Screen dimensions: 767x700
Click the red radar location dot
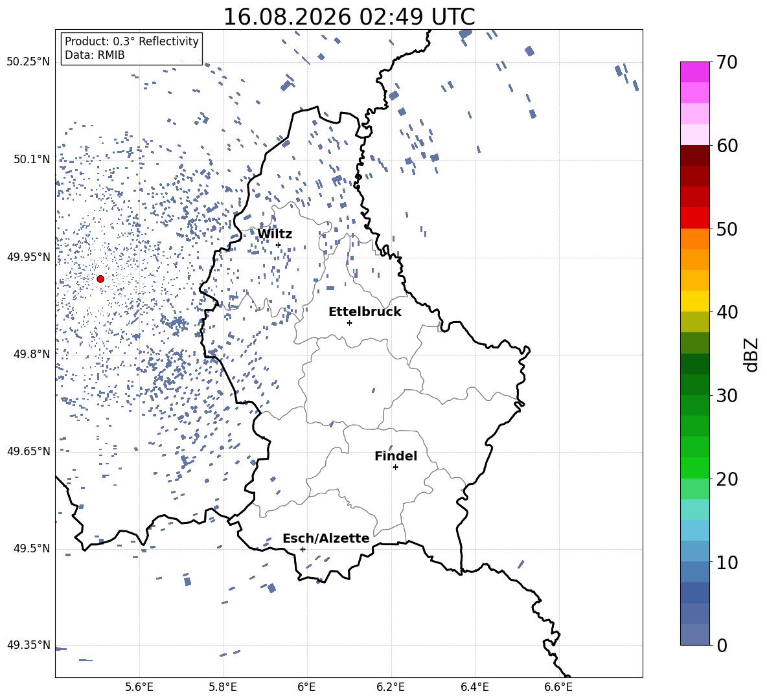tap(100, 279)
